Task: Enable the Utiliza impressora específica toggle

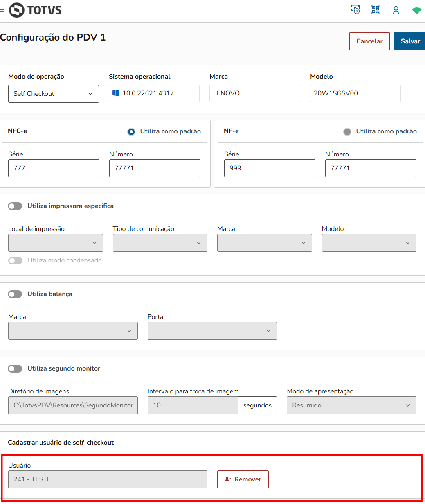Action: click(15, 206)
